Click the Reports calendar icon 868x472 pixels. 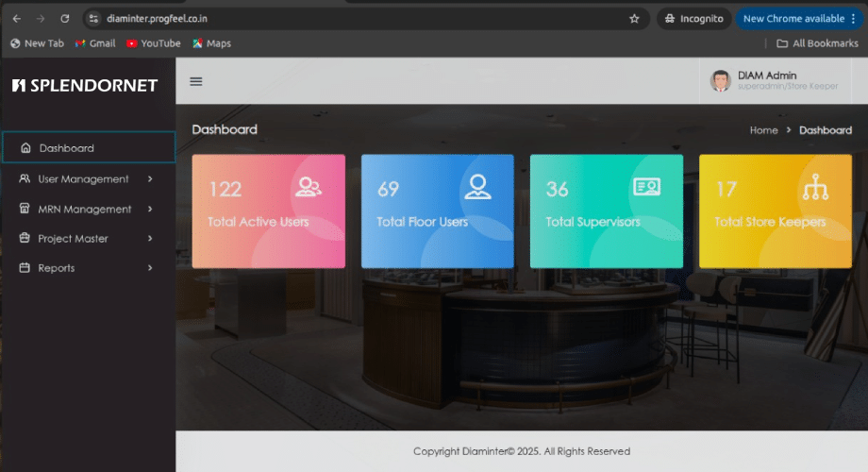pyautogui.click(x=25, y=268)
